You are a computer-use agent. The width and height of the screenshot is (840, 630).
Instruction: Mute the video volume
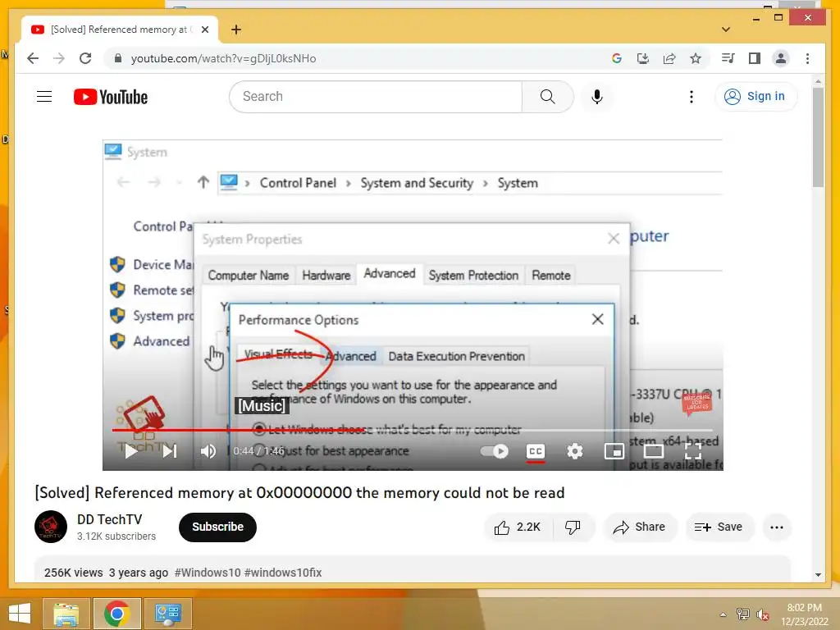coord(208,451)
